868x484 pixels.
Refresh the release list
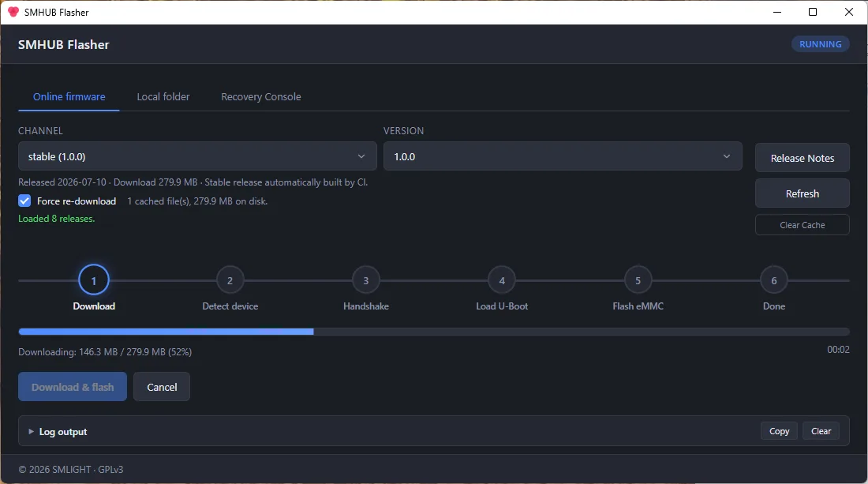click(x=803, y=193)
